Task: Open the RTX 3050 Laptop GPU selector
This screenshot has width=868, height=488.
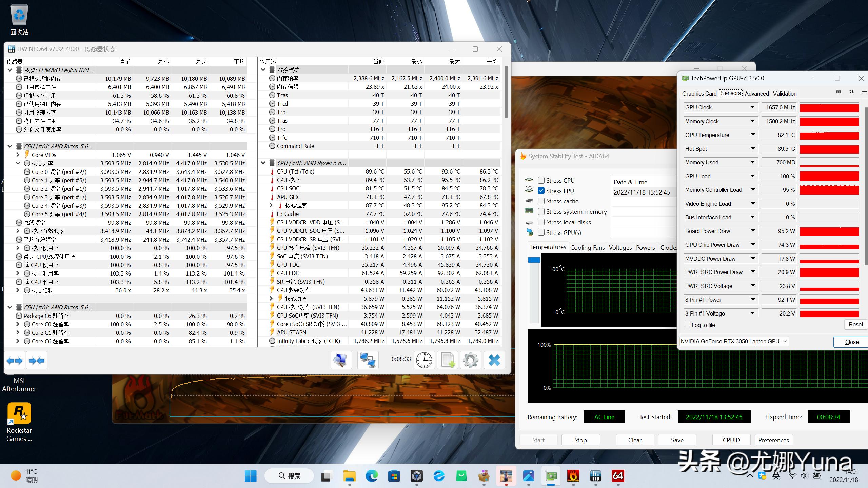Action: [x=734, y=341]
